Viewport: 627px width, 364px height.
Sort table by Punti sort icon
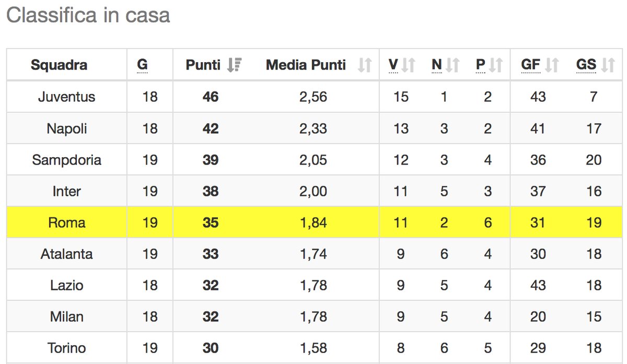(x=235, y=65)
